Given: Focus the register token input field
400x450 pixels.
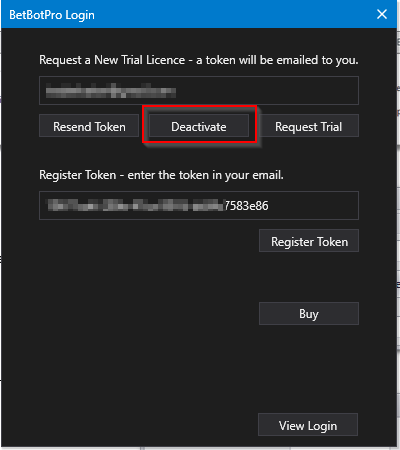Looking at the screenshot, I should click(x=199, y=205).
